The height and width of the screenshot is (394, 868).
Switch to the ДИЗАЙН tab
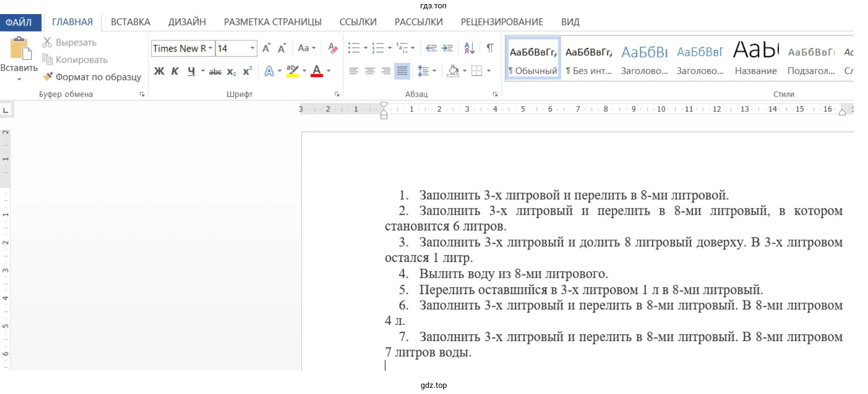tap(187, 22)
